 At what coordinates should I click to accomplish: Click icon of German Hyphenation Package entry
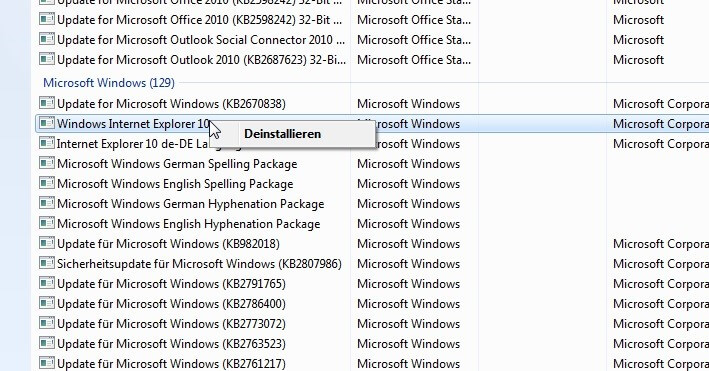click(x=47, y=203)
